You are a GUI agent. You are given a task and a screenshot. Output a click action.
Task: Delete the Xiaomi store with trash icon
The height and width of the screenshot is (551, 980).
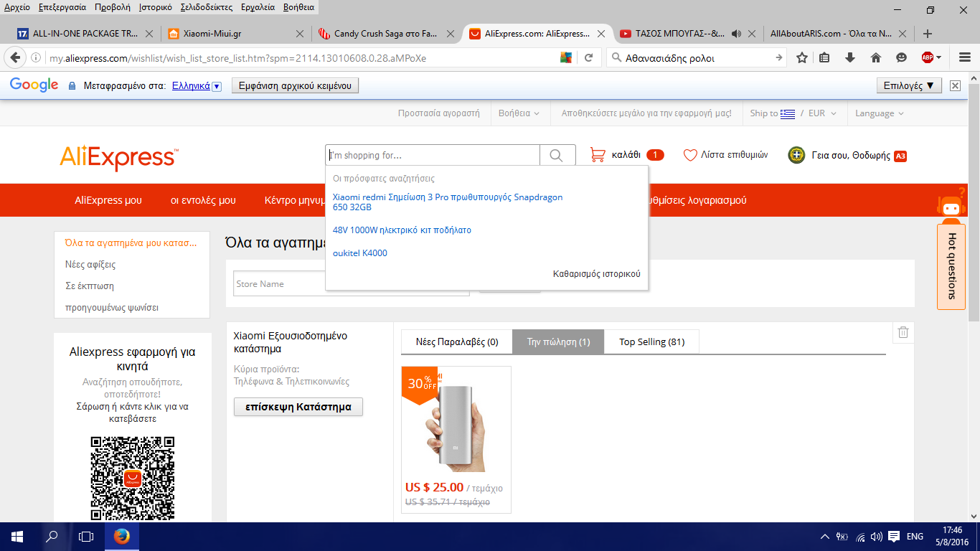tap(903, 332)
